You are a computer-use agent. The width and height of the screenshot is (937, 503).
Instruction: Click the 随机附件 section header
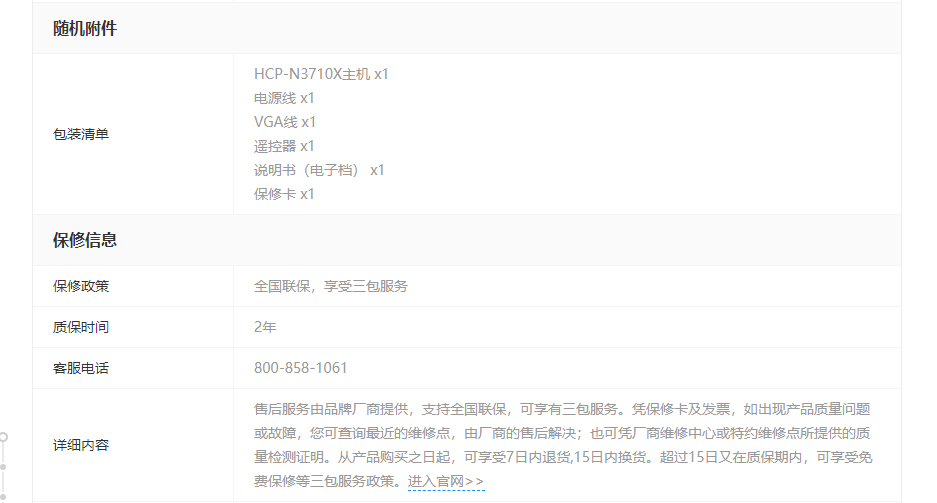[85, 28]
